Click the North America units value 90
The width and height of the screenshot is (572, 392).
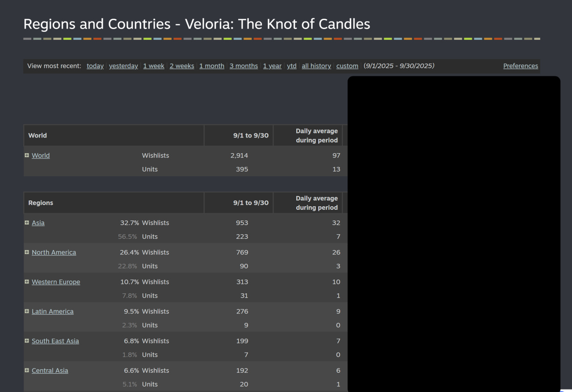[x=244, y=266]
